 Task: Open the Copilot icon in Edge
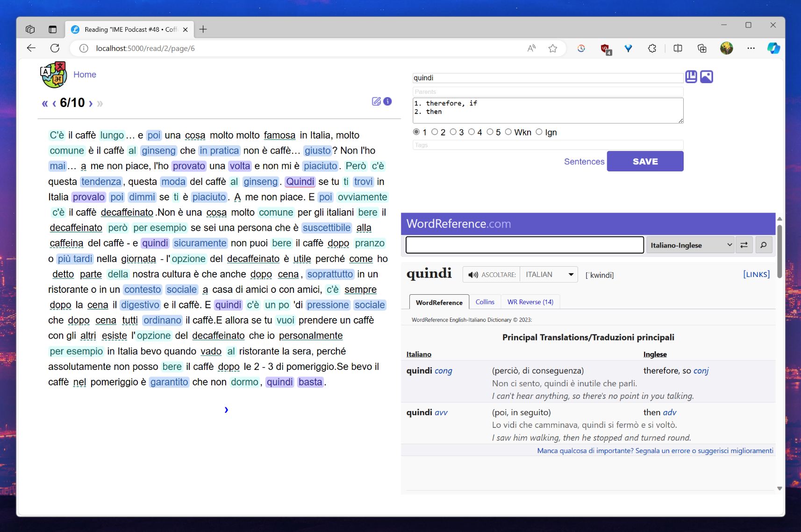773,48
